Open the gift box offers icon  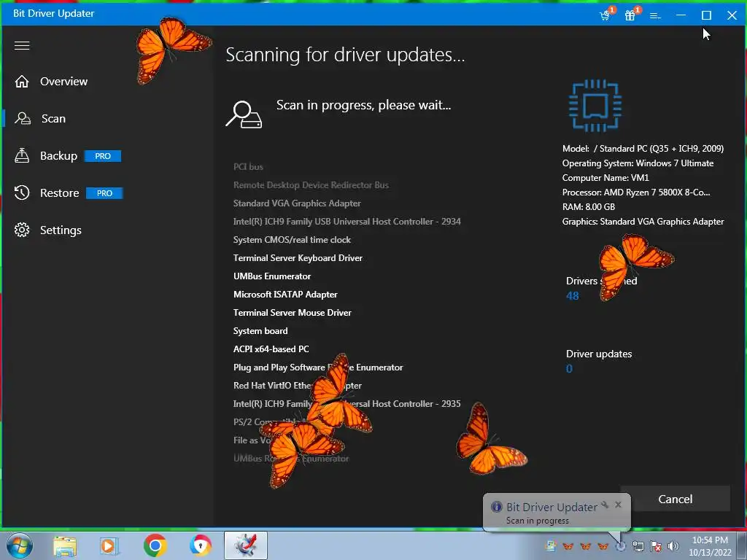pyautogui.click(x=631, y=15)
